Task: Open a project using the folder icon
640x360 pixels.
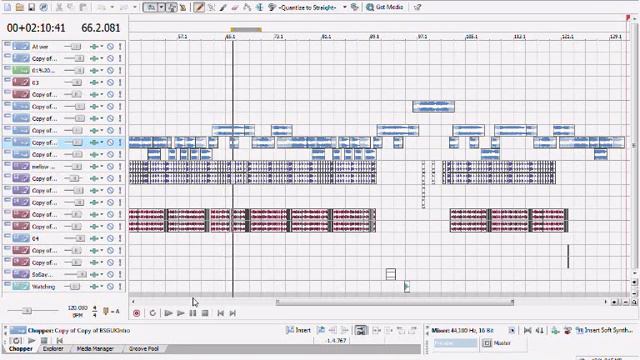Action: [19, 7]
